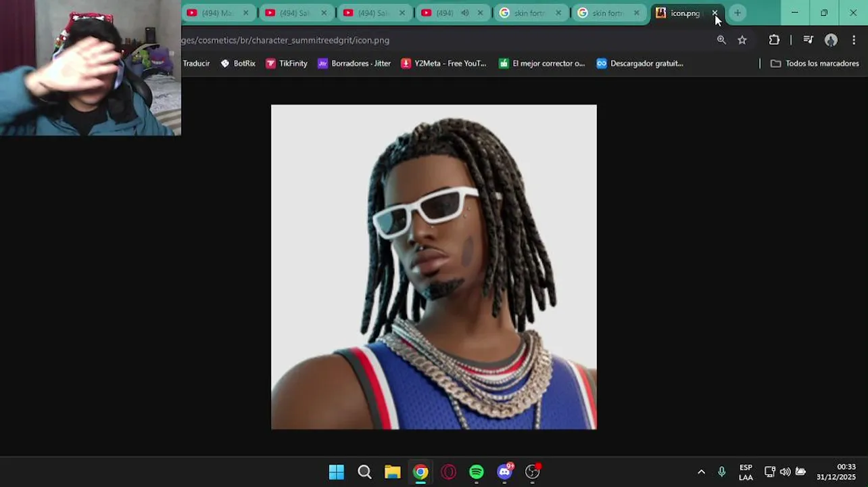Open the Chrome profile avatar
Image resolution: width=868 pixels, height=487 pixels.
coord(831,40)
